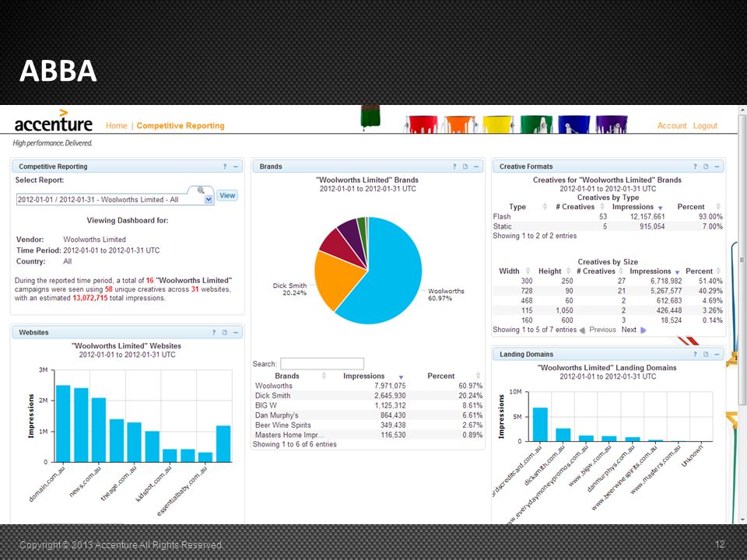Open the Competitive Reporting nav link
Viewport: 747px width, 560px height.
pos(181,126)
